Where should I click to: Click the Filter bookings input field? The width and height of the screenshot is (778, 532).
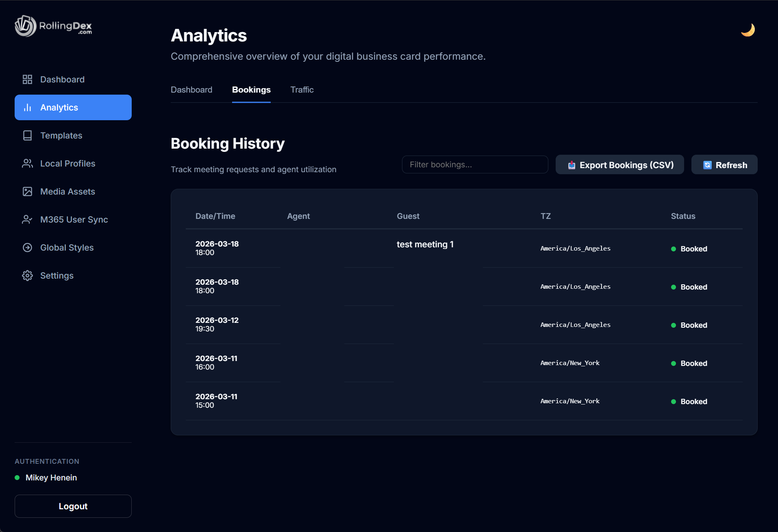474,164
